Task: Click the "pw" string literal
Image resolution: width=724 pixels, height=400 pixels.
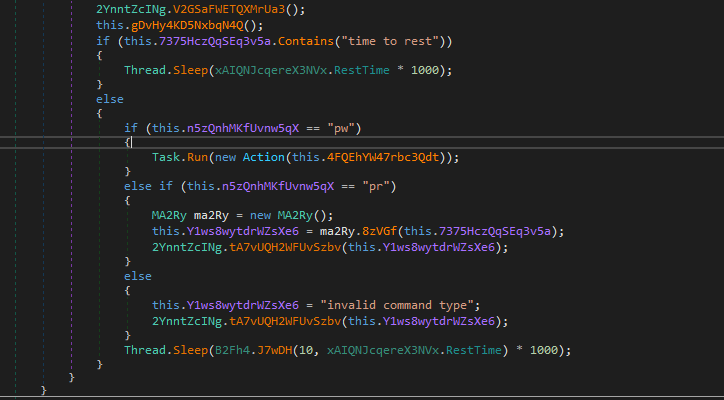Action: coord(341,128)
